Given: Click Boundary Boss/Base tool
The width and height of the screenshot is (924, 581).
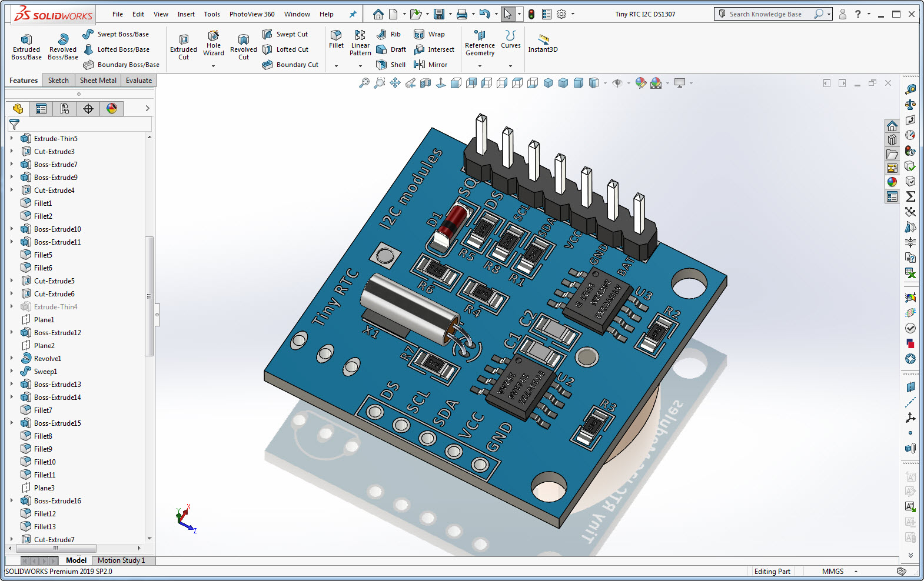Looking at the screenshot, I should point(121,65).
